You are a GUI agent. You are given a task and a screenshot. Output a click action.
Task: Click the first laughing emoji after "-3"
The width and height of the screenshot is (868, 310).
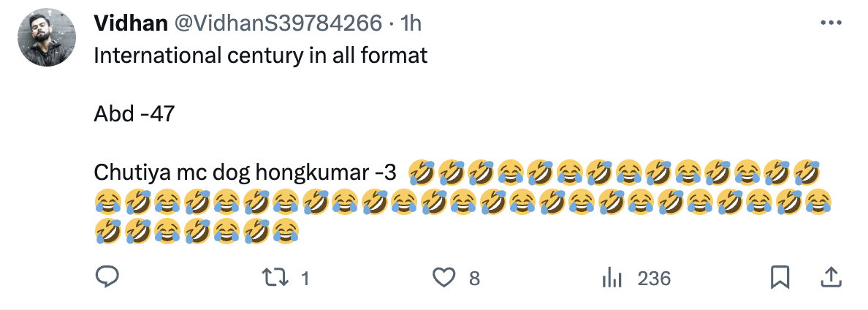coord(422,173)
